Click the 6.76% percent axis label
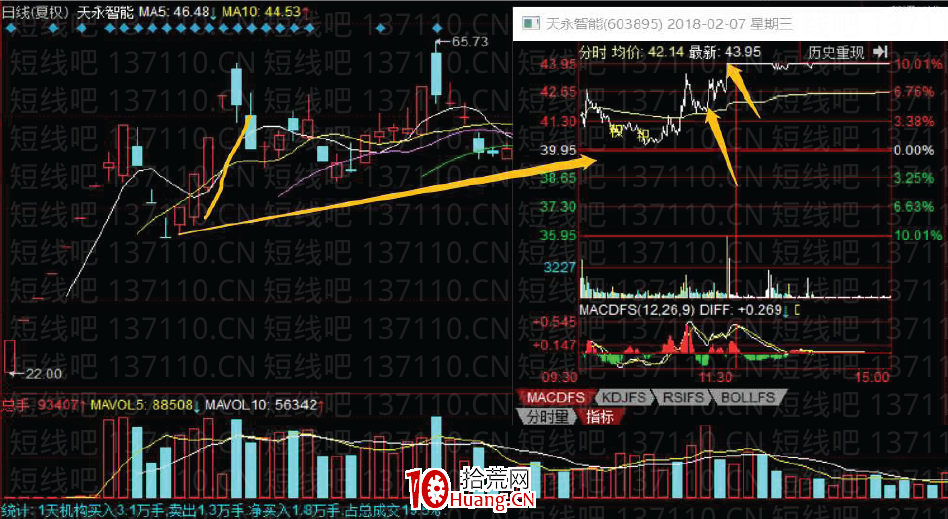This screenshot has height=519, width=948. tap(914, 92)
